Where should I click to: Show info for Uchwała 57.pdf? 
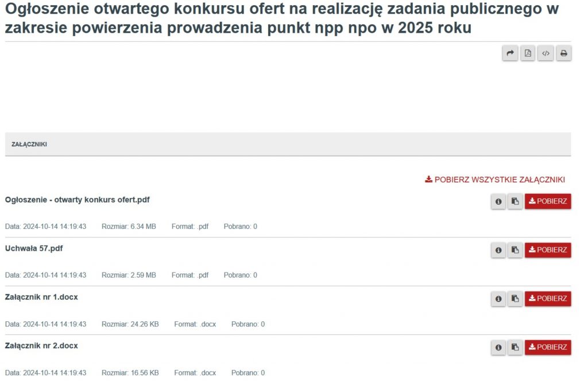pyautogui.click(x=498, y=250)
